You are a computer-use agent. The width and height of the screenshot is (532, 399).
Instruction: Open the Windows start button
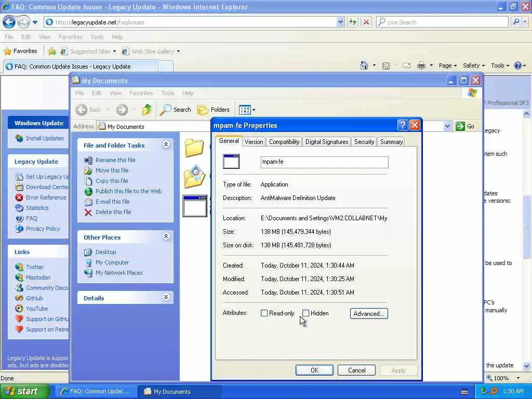coord(24,391)
